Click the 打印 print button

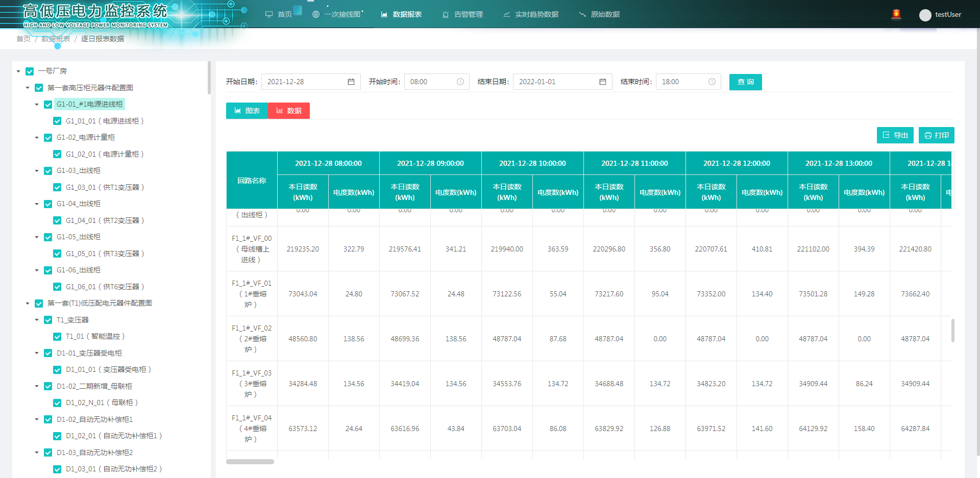937,135
